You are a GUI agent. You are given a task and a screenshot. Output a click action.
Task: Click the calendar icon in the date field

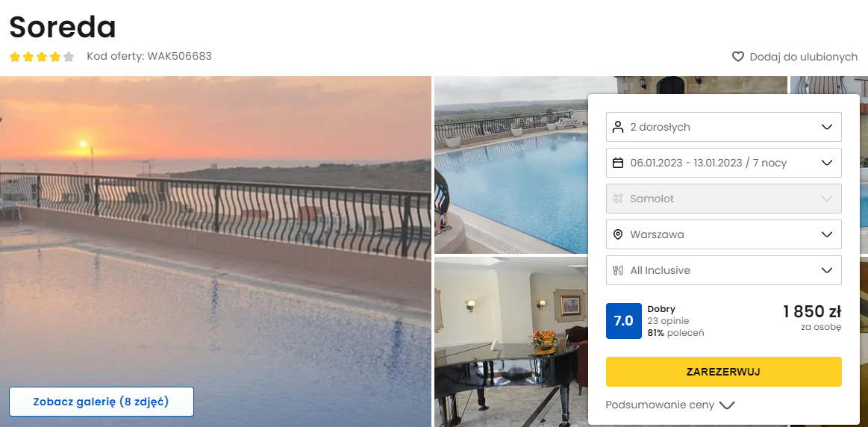point(618,163)
